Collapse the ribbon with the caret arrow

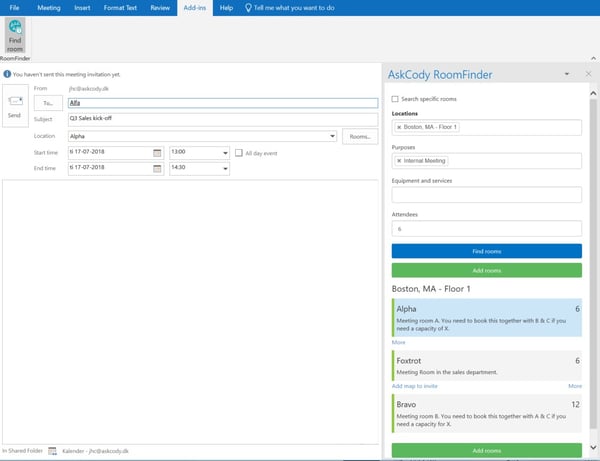click(x=593, y=58)
